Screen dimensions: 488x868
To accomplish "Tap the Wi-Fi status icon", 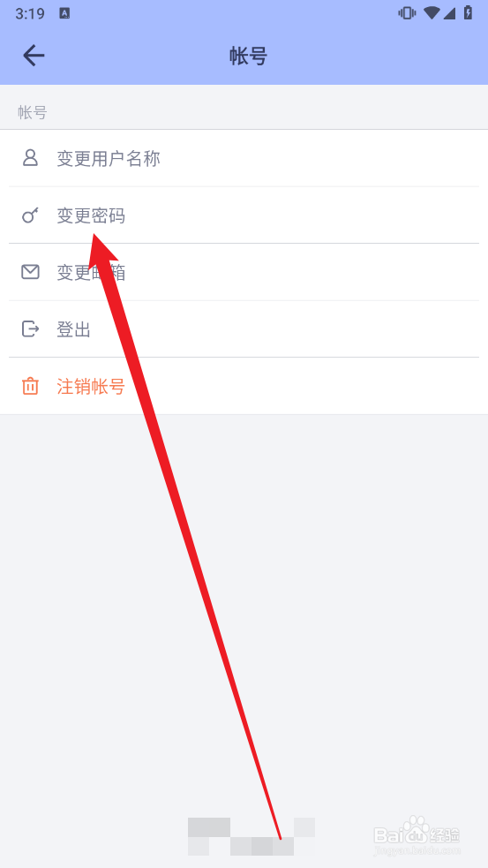I will click(431, 12).
